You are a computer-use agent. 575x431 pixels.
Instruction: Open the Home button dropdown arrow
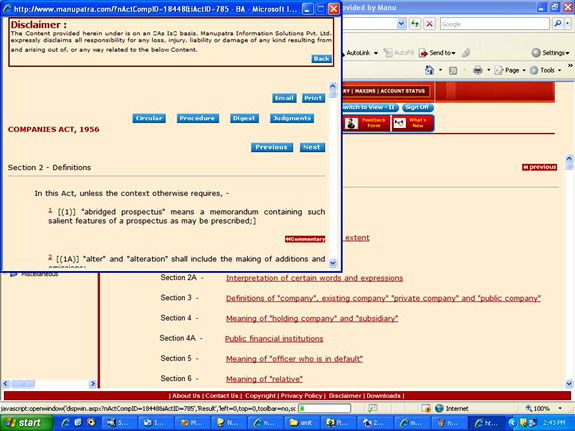(x=440, y=70)
